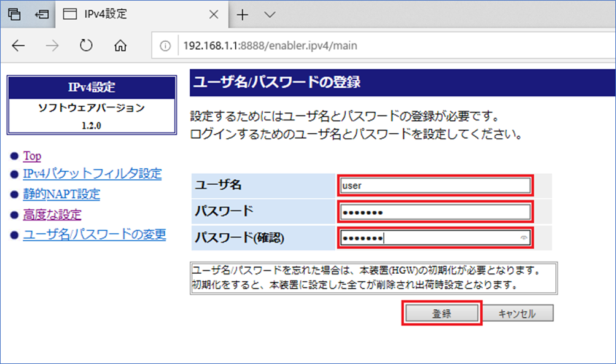The height and width of the screenshot is (364, 616).
Task: Click the Home icon in toolbar
Action: [x=120, y=46]
